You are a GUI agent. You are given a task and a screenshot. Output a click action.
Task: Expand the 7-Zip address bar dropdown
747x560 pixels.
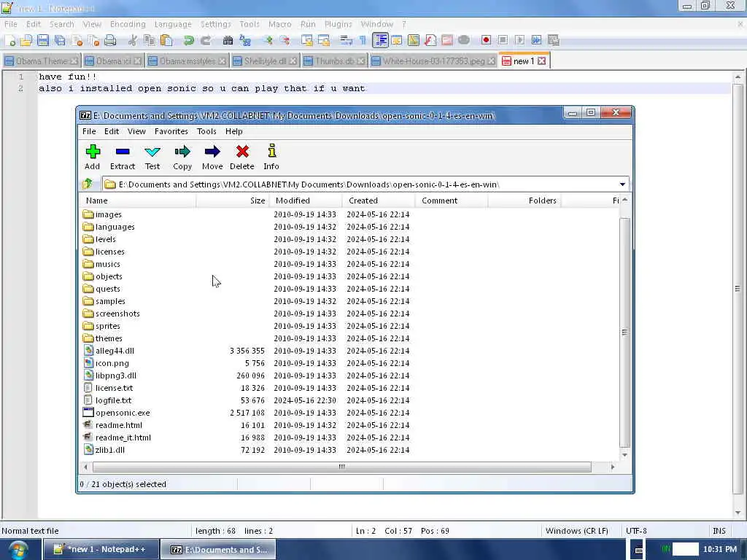[622, 184]
